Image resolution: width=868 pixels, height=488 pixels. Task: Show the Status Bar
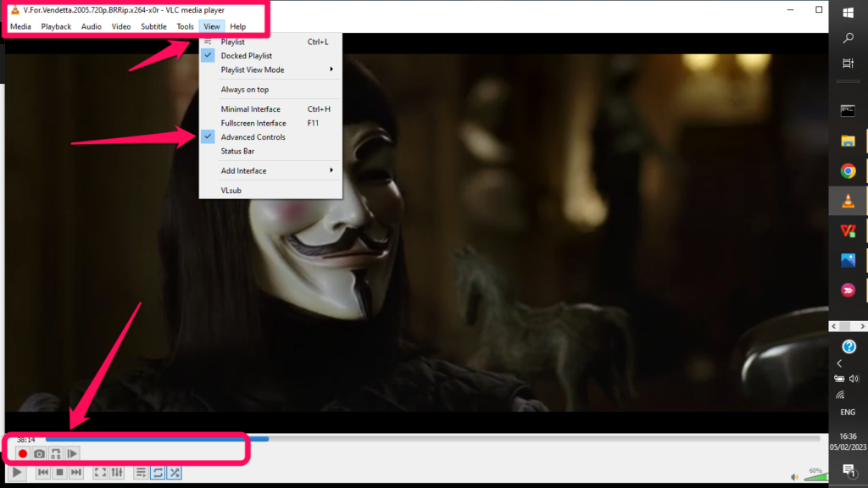click(x=270, y=151)
